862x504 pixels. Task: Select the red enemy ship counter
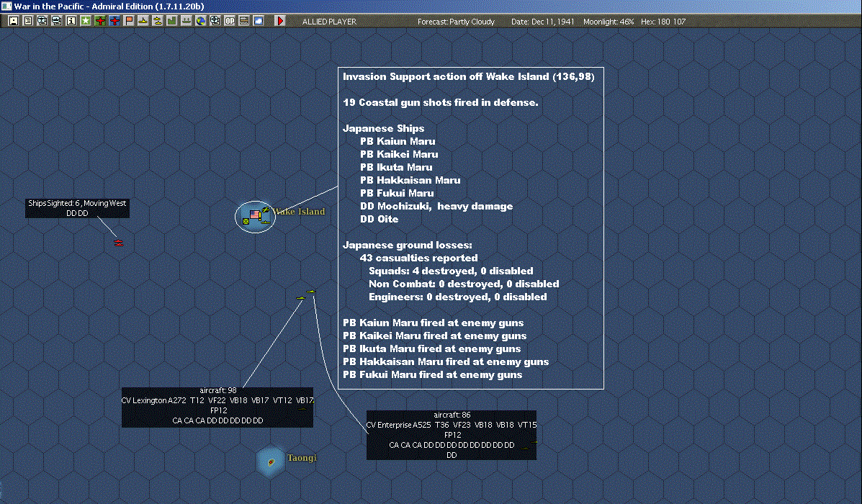118,242
